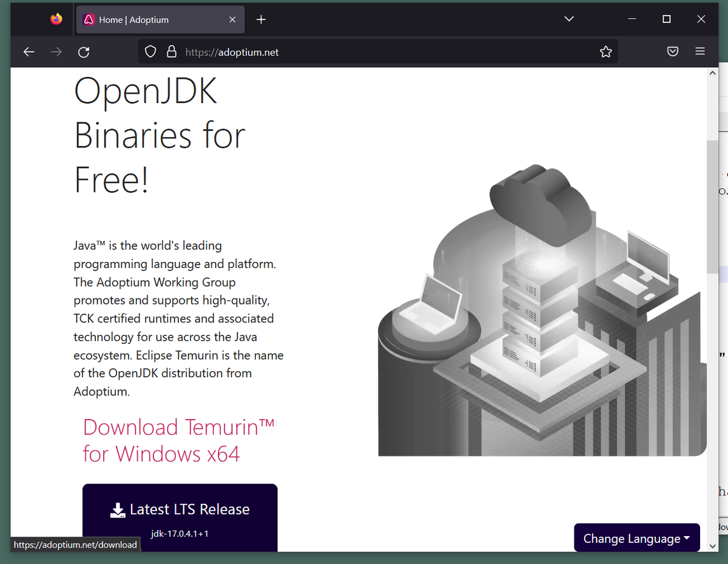Open the list all tabs dropdown

point(569,19)
